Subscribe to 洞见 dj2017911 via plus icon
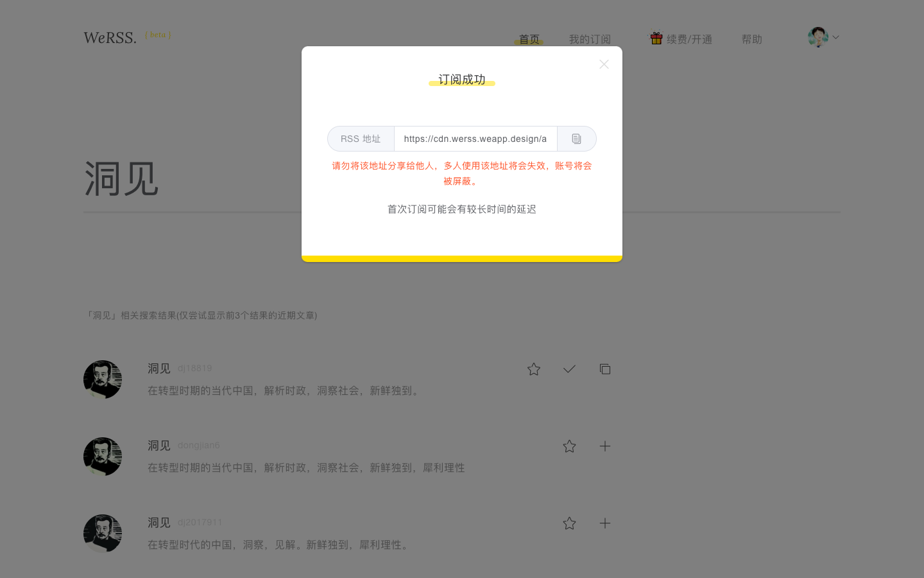The image size is (924, 578). click(x=605, y=523)
